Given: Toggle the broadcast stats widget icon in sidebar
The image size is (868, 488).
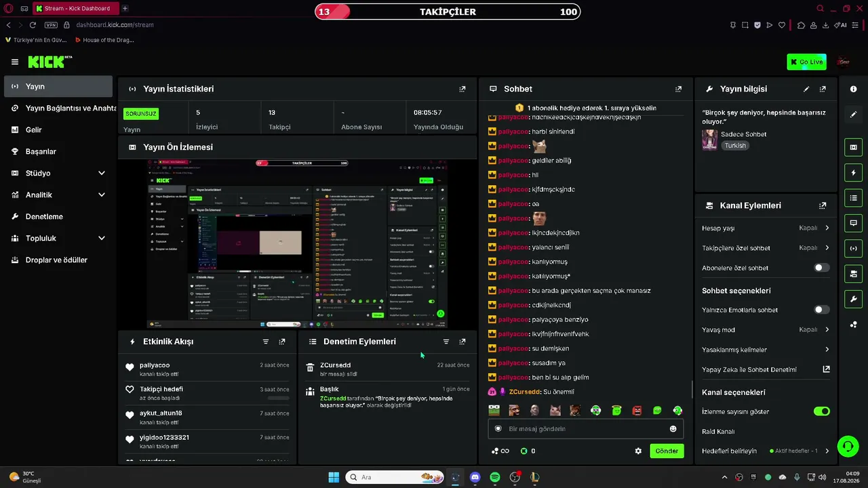Looking at the screenshot, I should tap(853, 248).
